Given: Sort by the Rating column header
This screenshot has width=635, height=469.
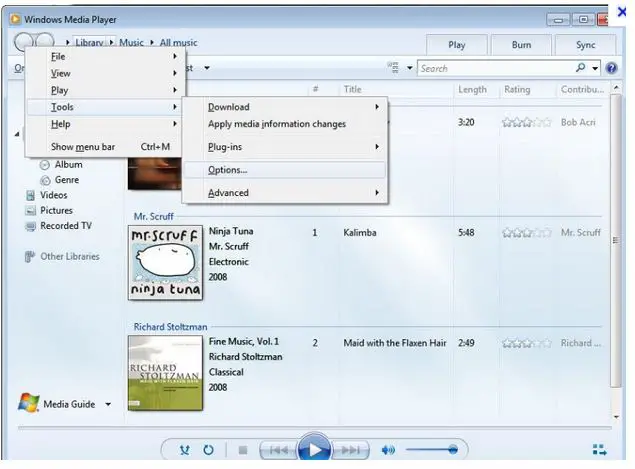Looking at the screenshot, I should pos(517,90).
